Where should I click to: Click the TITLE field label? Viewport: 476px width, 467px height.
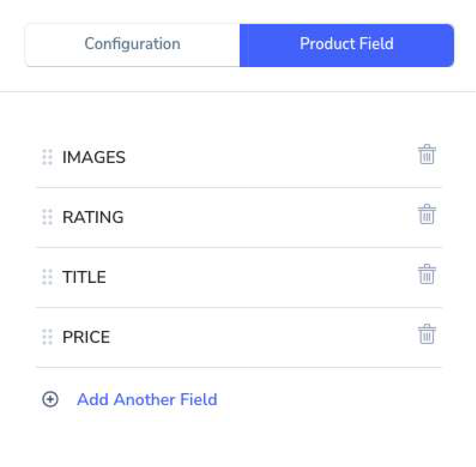(x=84, y=277)
